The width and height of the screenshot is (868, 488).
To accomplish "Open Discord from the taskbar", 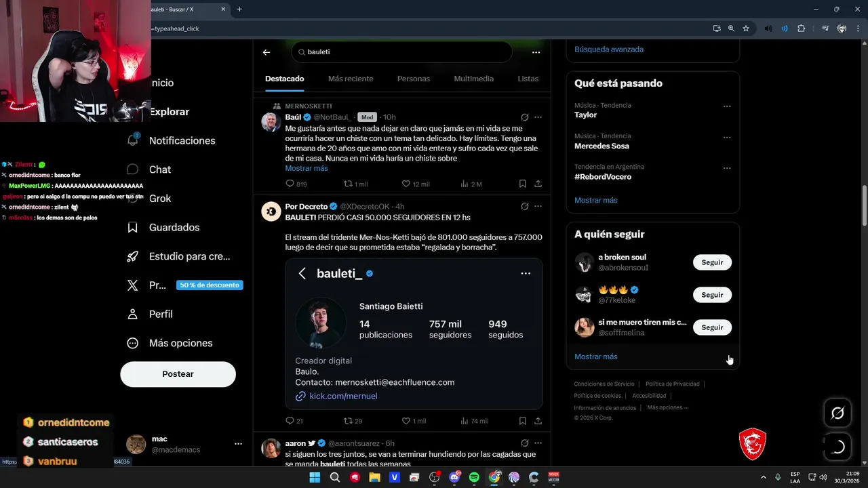I will click(454, 477).
